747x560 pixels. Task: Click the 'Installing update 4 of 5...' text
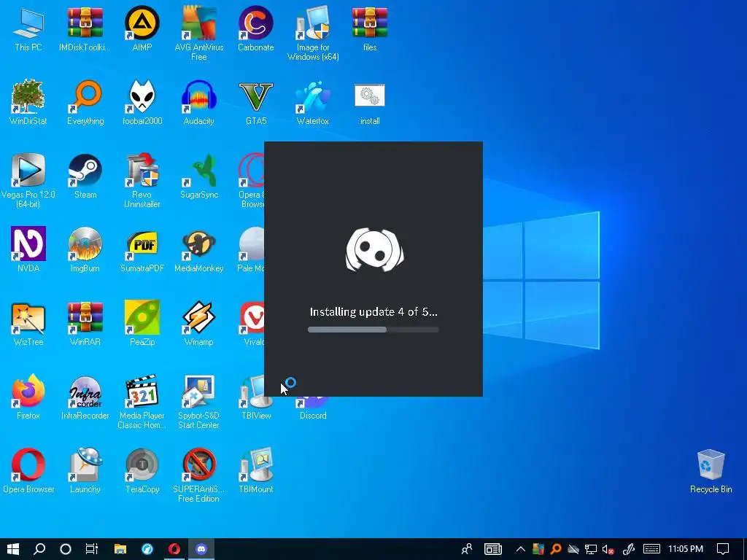(x=373, y=312)
